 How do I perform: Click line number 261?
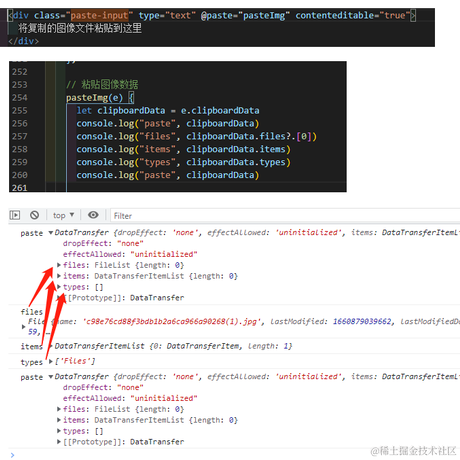20,188
